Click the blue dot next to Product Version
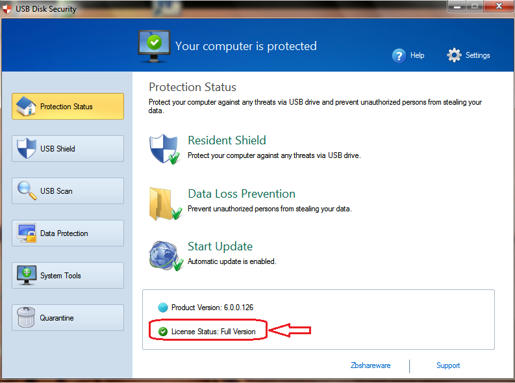Screen dimensions: 515x383 163,307
